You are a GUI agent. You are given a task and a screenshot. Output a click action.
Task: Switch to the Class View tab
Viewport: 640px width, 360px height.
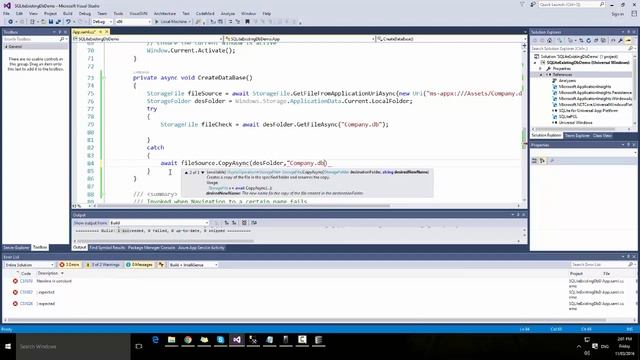click(602, 136)
